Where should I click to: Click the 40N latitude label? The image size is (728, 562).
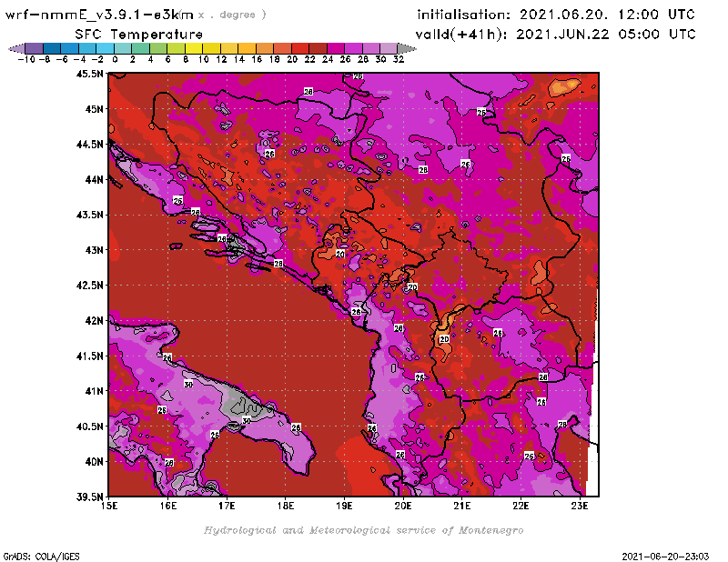(95, 462)
